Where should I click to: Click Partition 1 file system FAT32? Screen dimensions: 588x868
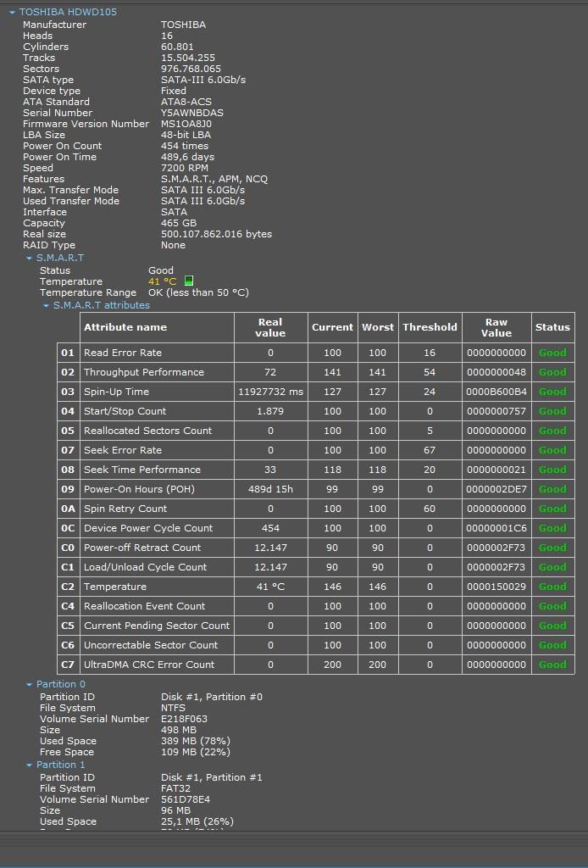175,788
